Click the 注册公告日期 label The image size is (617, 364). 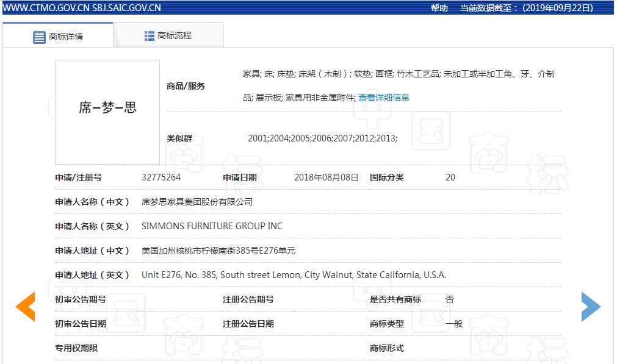pos(248,324)
